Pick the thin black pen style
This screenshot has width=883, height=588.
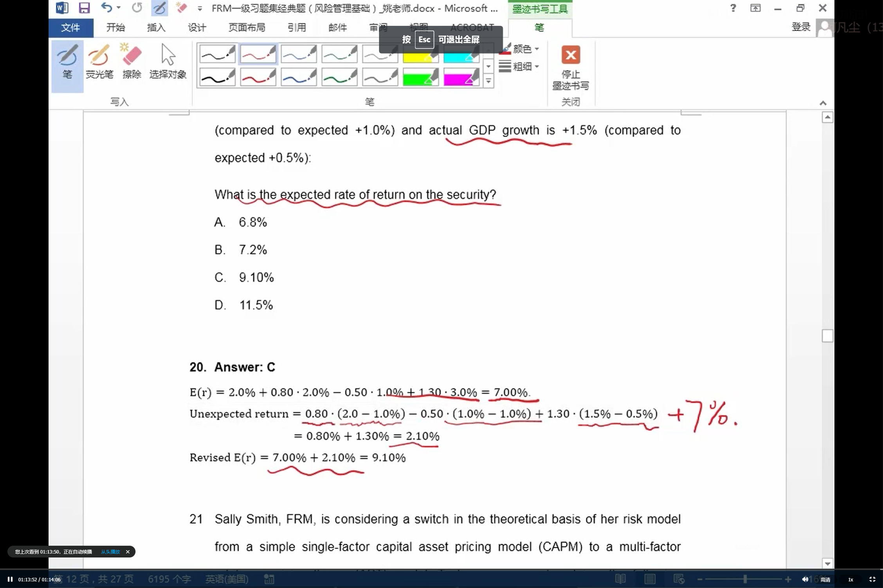pyautogui.click(x=218, y=54)
